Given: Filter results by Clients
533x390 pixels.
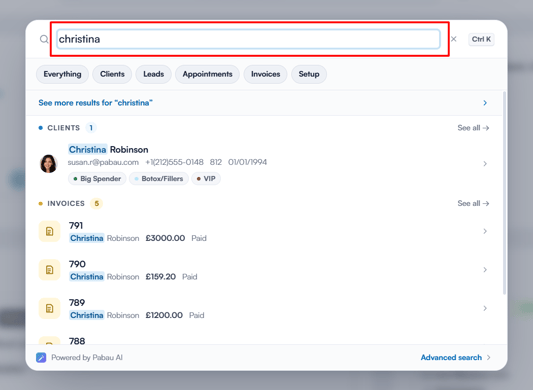Looking at the screenshot, I should click(x=112, y=74).
